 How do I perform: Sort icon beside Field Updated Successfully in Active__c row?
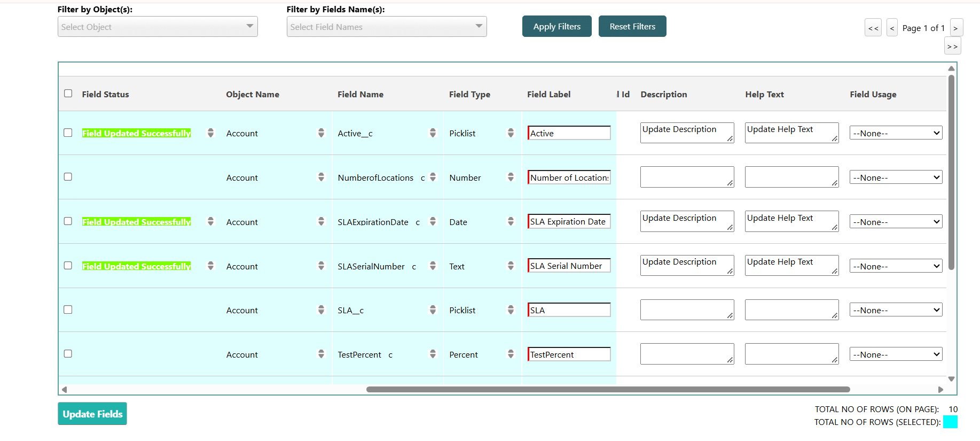[210, 133]
